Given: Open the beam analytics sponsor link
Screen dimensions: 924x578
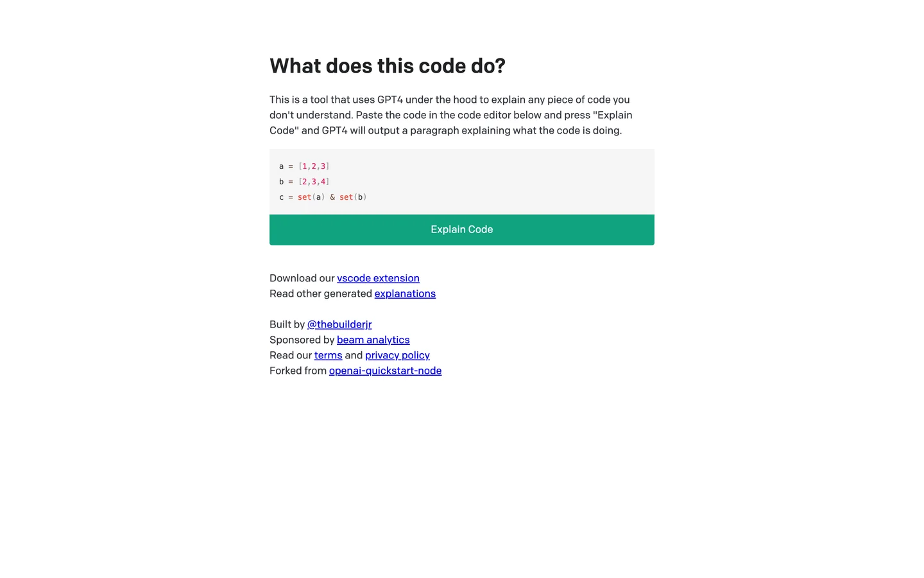Looking at the screenshot, I should [373, 340].
